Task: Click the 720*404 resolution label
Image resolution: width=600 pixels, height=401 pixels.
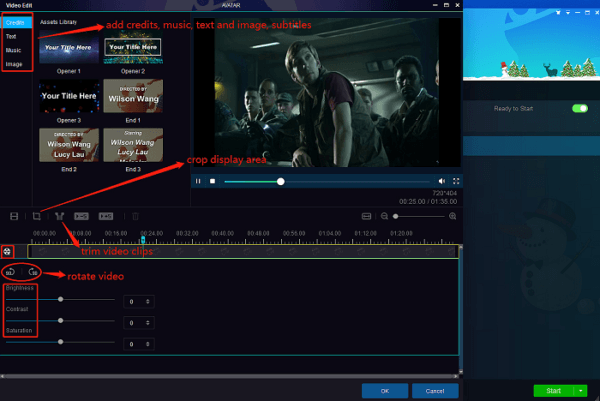Action: click(x=445, y=193)
